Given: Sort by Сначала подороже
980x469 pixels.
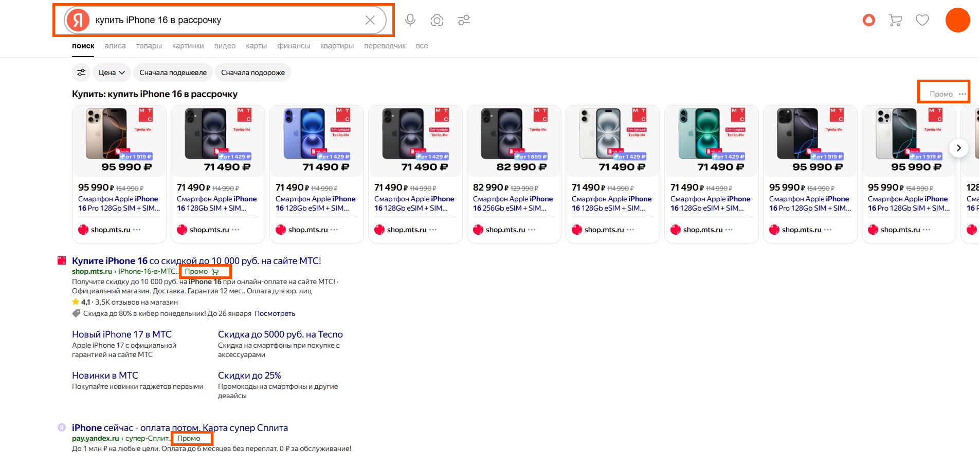Looking at the screenshot, I should (253, 72).
